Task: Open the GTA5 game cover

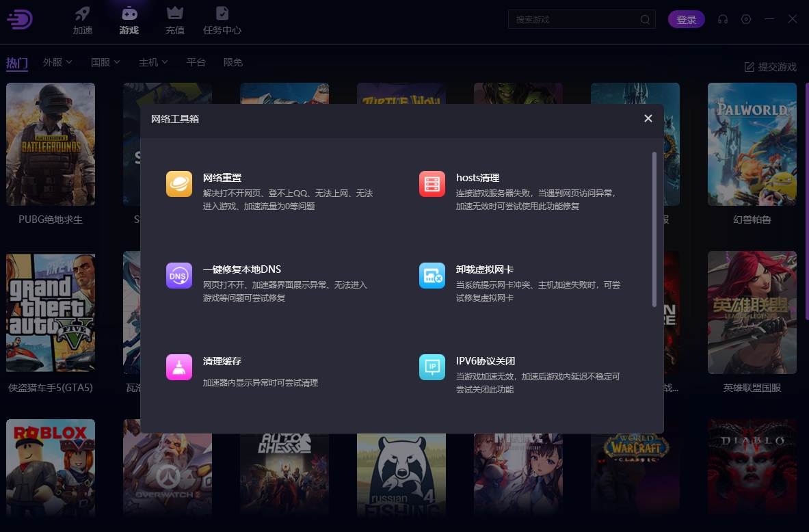Action: 51,312
